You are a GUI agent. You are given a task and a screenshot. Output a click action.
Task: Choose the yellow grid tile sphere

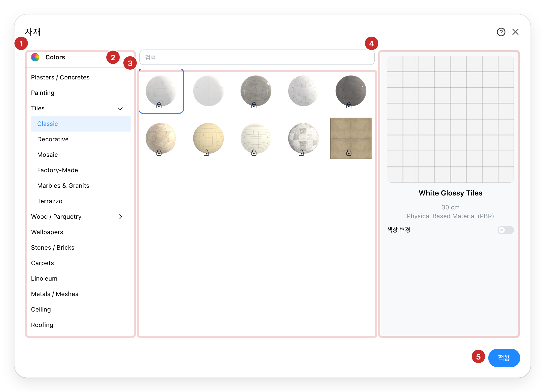point(209,138)
